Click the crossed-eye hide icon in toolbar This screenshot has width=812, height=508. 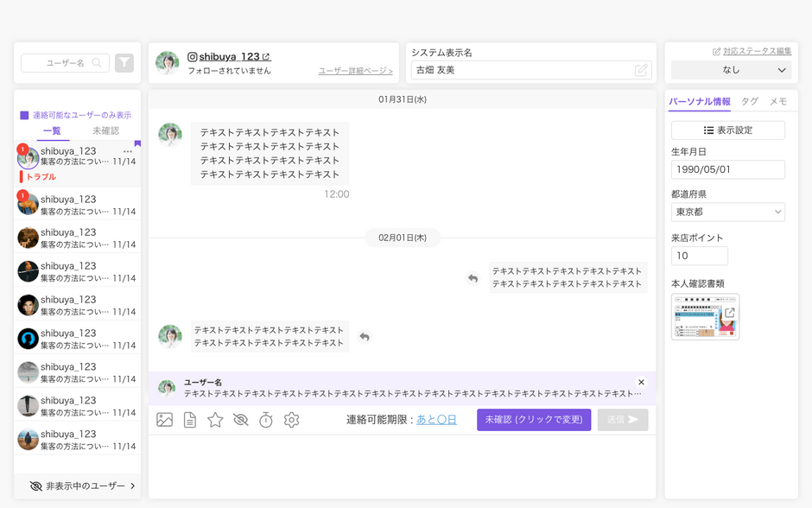click(x=240, y=420)
